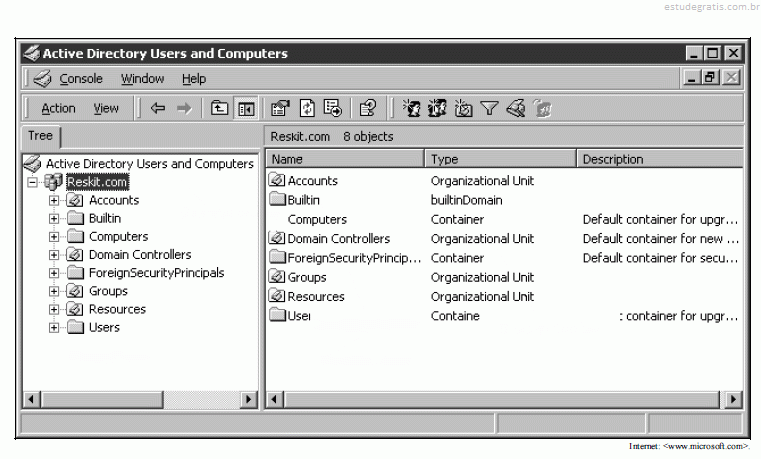The height and width of the screenshot is (459, 761).
Task: Click the Export List toolbar icon
Action: point(333,109)
